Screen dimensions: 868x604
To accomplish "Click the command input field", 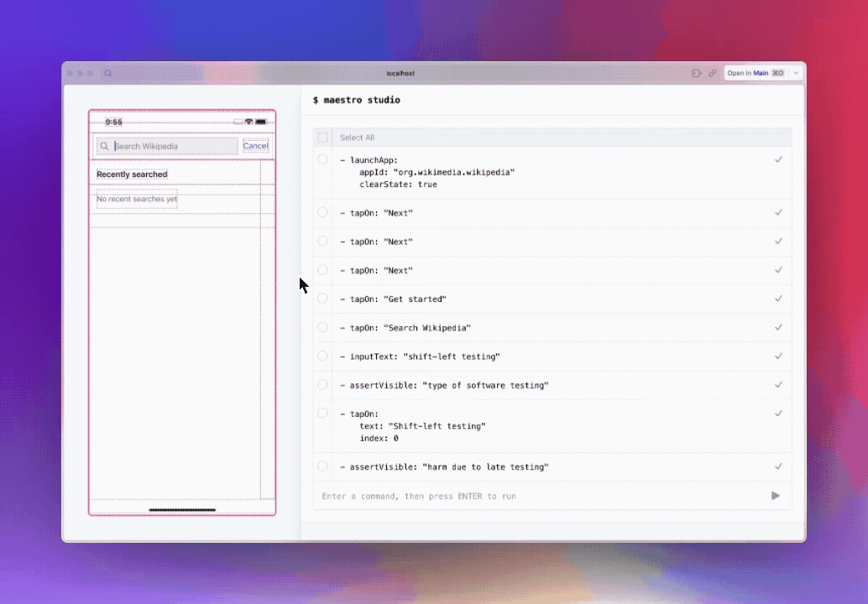I will (542, 496).
